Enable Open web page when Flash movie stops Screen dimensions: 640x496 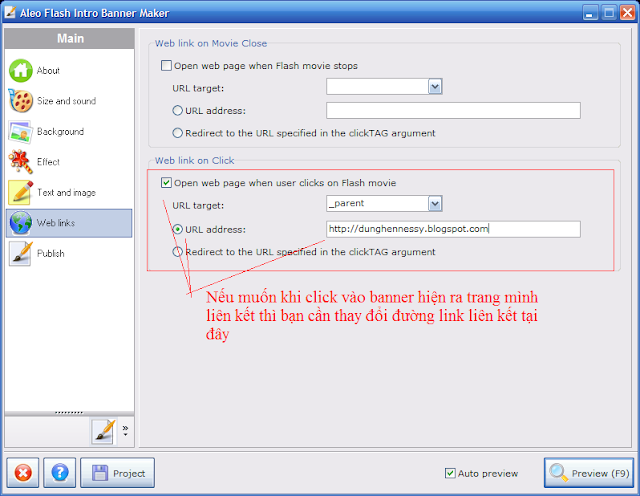(166, 66)
